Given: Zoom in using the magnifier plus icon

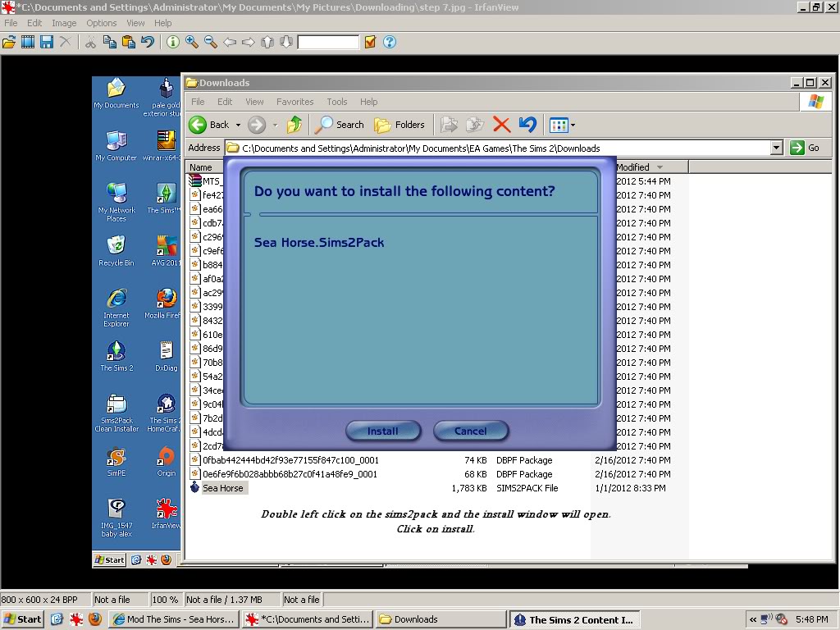Looking at the screenshot, I should (x=192, y=42).
